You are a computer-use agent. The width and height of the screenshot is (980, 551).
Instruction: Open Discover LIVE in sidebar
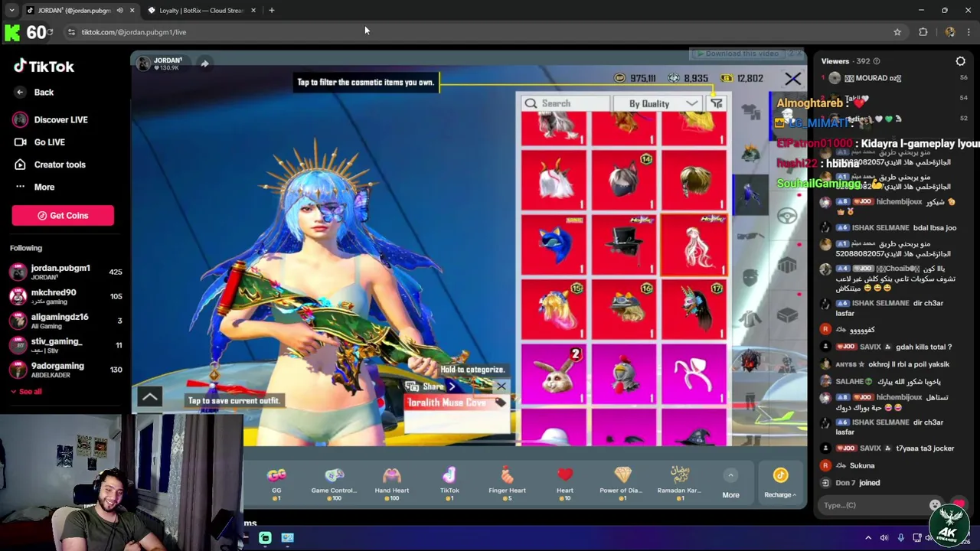pos(51,119)
